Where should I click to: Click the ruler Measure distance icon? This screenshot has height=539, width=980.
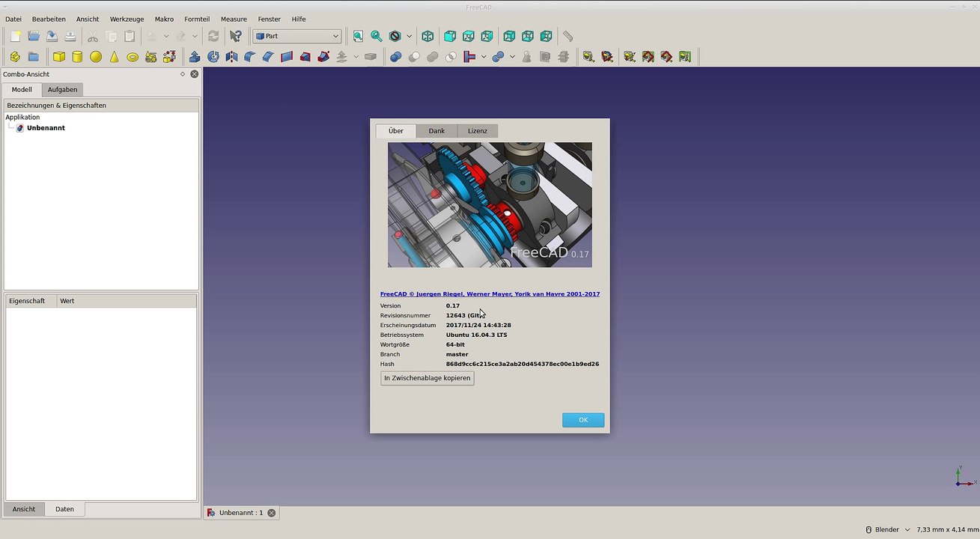click(x=568, y=36)
